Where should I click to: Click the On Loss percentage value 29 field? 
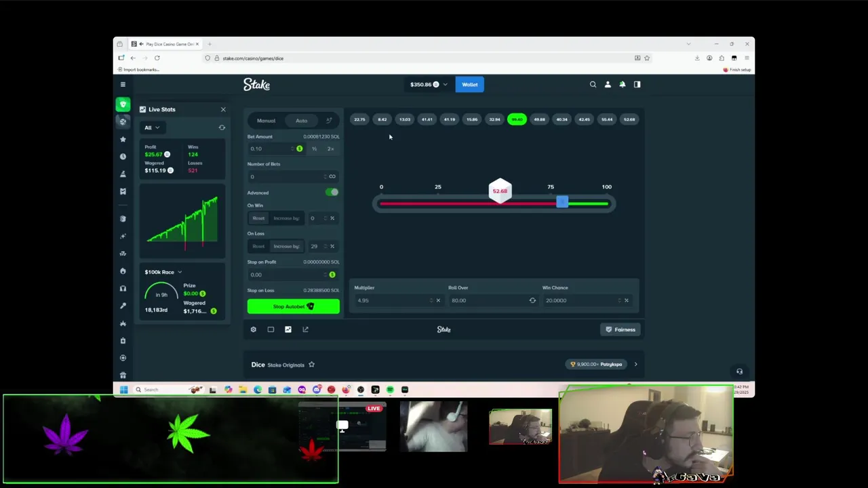[x=314, y=246]
